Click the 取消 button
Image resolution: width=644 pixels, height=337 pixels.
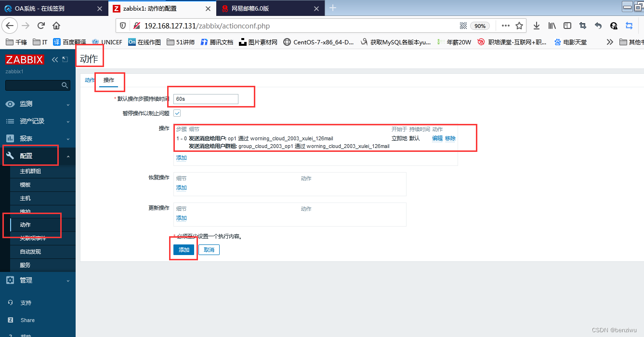209,250
